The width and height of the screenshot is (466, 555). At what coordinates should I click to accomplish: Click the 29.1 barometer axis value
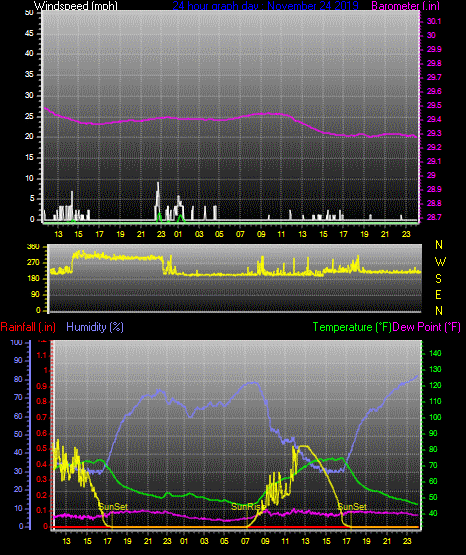434,161
